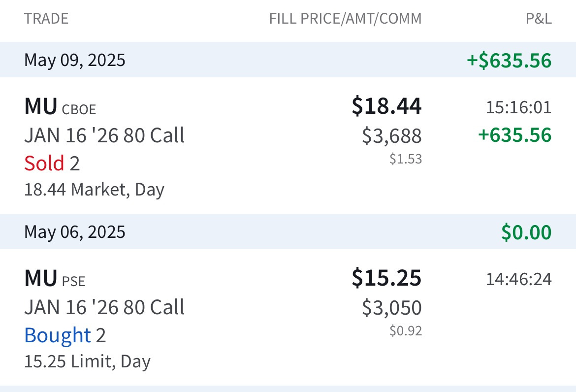Click the $18.44 fill price
This screenshot has width=576, height=392.
[386, 106]
